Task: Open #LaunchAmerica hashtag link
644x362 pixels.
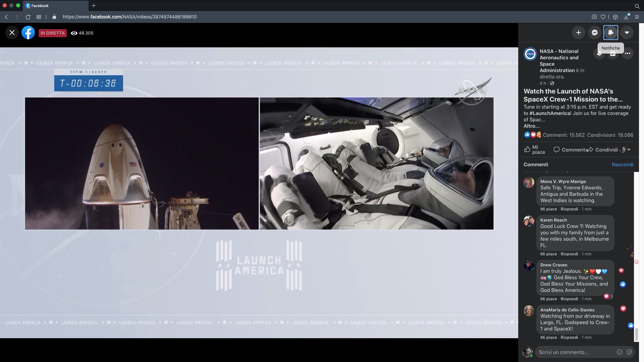Action: tap(550, 113)
